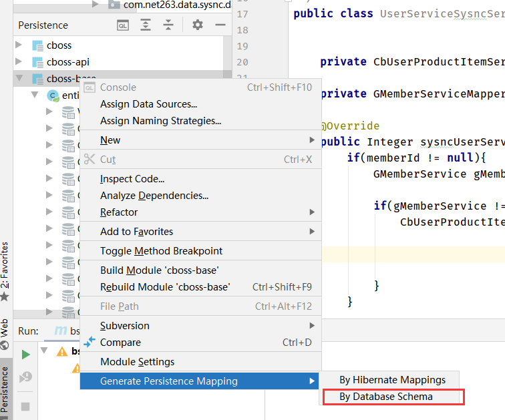
Task: Click the cboss module icon
Action: pos(37,45)
